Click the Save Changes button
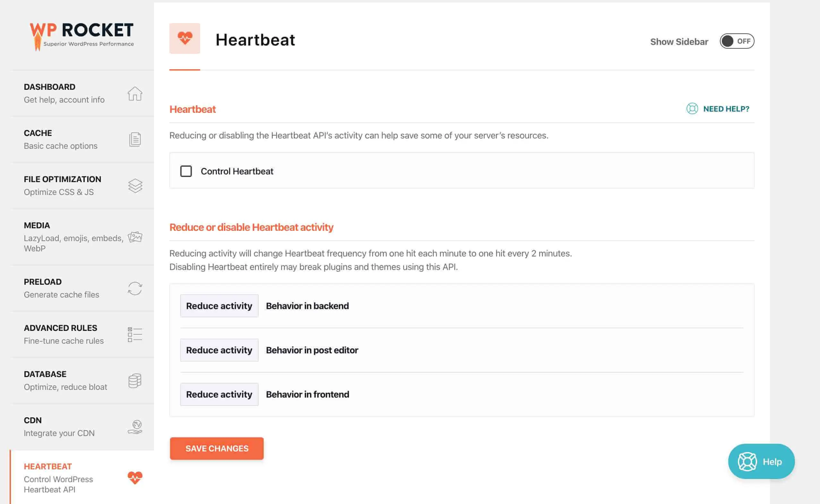The image size is (820, 504). 217,448
